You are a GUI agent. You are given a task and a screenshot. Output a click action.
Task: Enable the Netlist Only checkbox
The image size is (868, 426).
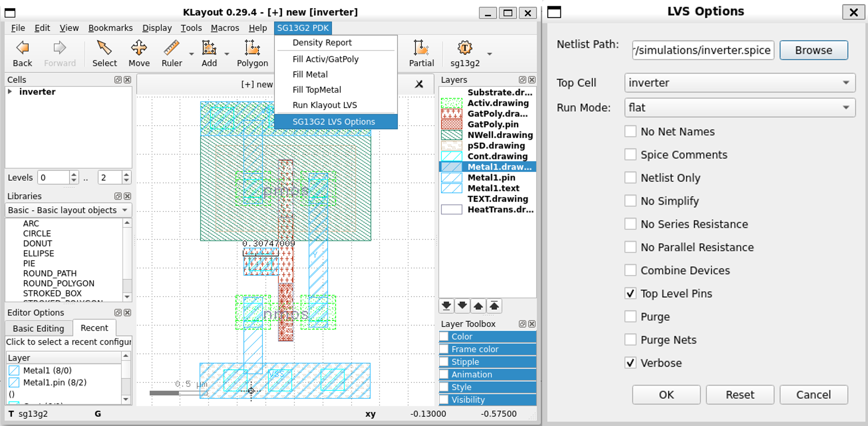click(x=630, y=178)
